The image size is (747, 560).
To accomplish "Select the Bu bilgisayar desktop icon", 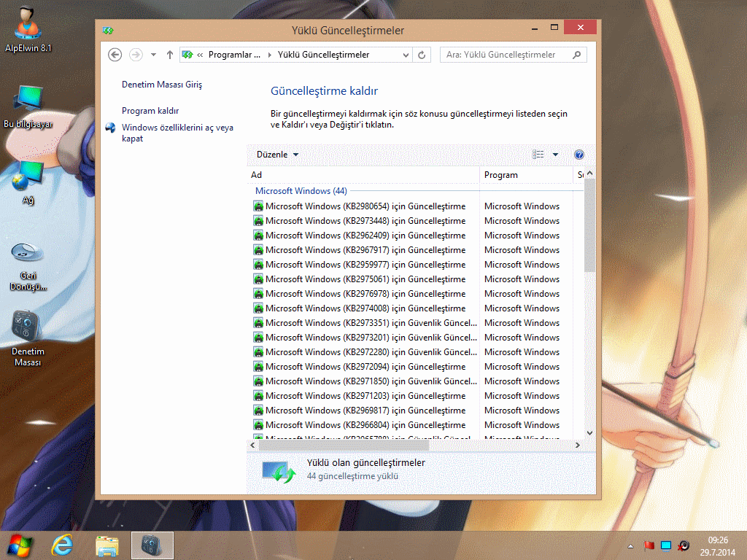I will coord(28,106).
